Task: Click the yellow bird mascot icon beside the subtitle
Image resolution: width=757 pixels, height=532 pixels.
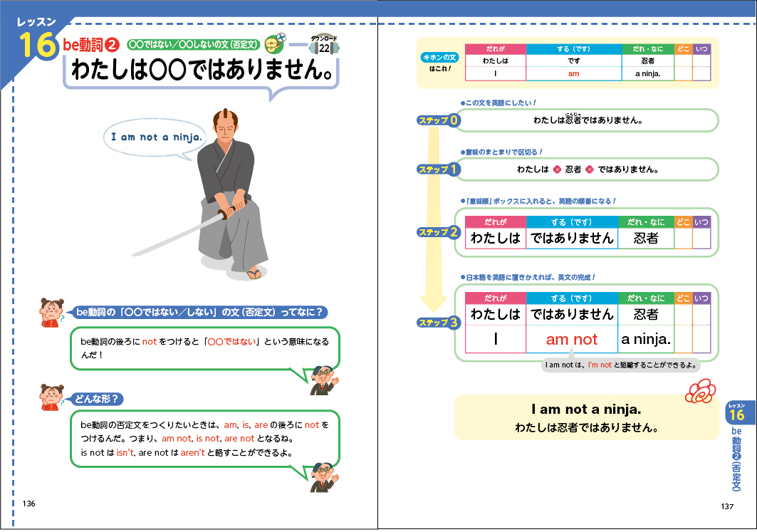Action: (275, 43)
